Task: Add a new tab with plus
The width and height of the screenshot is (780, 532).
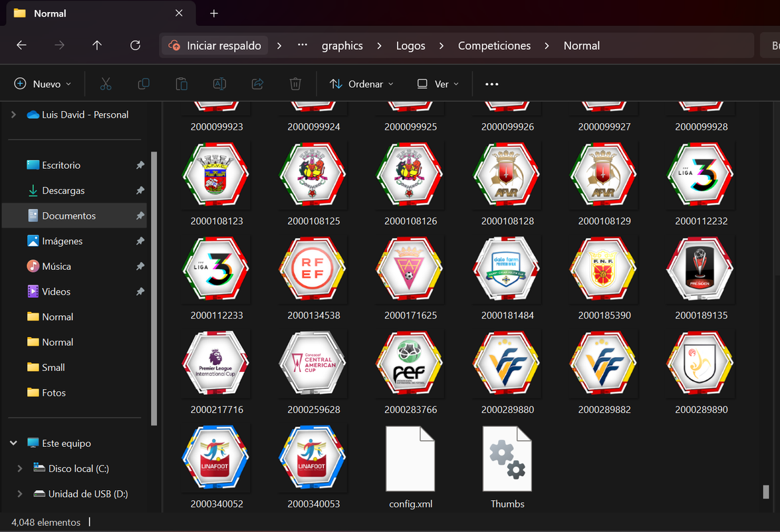Action: click(x=214, y=13)
